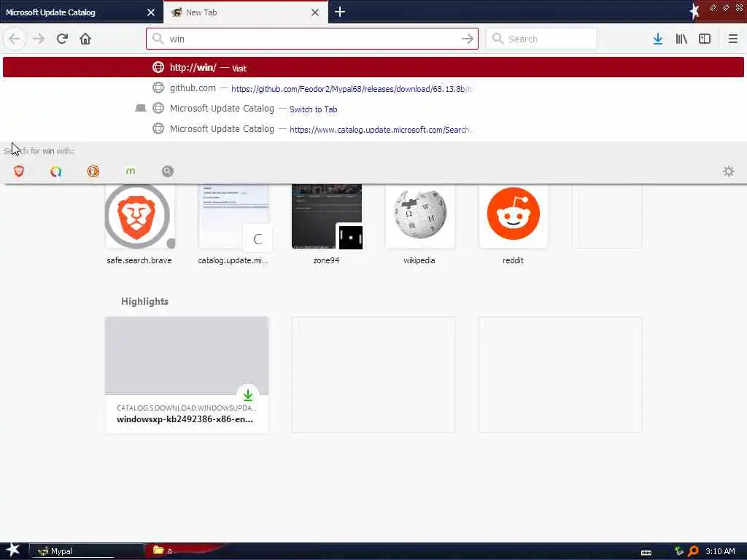Reload the current page

[62, 39]
